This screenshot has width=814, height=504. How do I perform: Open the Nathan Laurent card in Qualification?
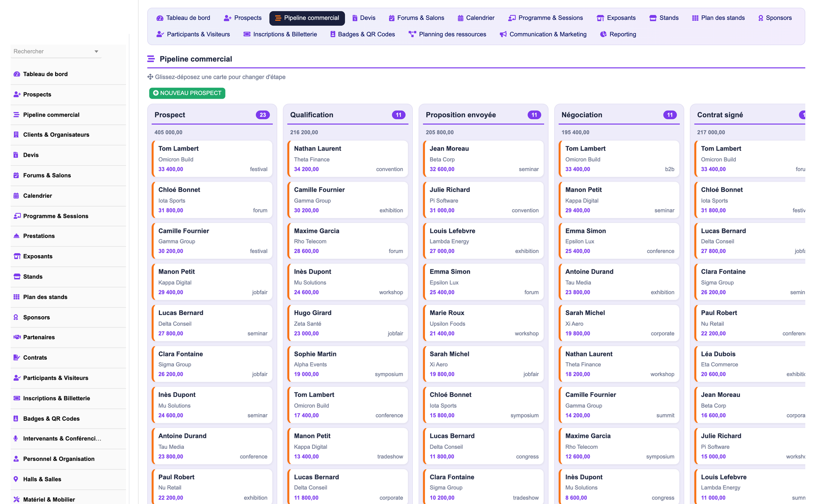point(348,159)
